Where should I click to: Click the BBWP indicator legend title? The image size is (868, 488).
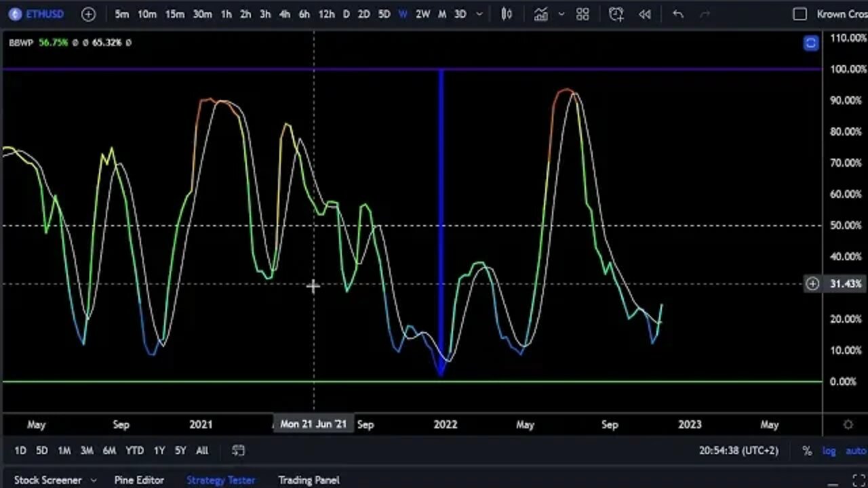pyautogui.click(x=21, y=42)
